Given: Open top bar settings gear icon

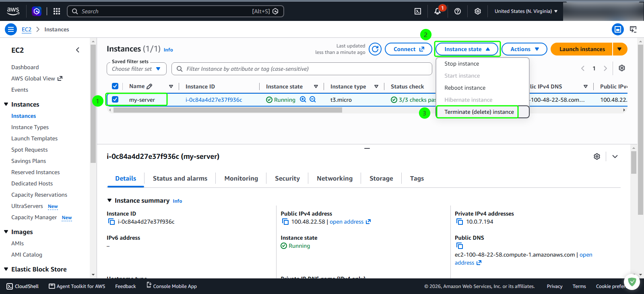Looking at the screenshot, I should [478, 11].
